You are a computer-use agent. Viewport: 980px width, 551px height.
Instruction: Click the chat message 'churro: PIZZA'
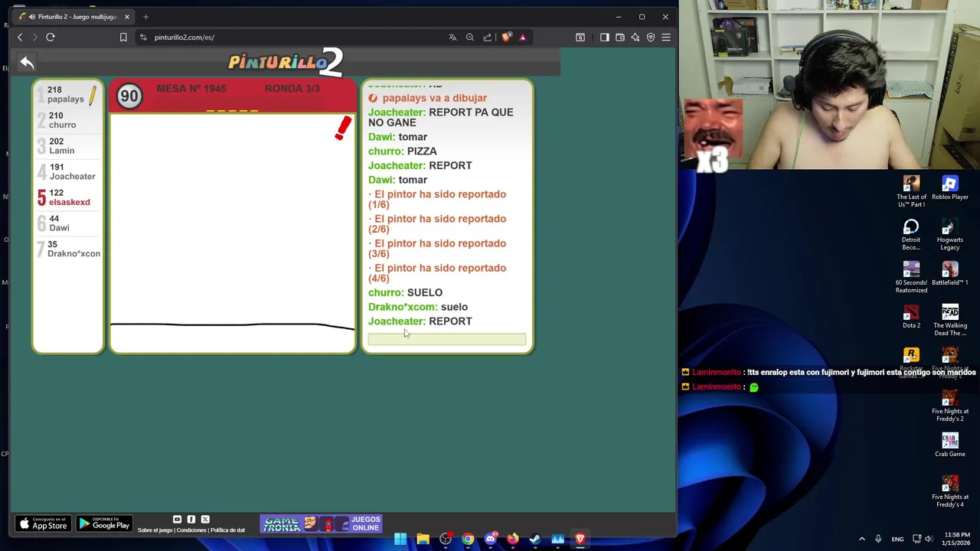pos(403,152)
